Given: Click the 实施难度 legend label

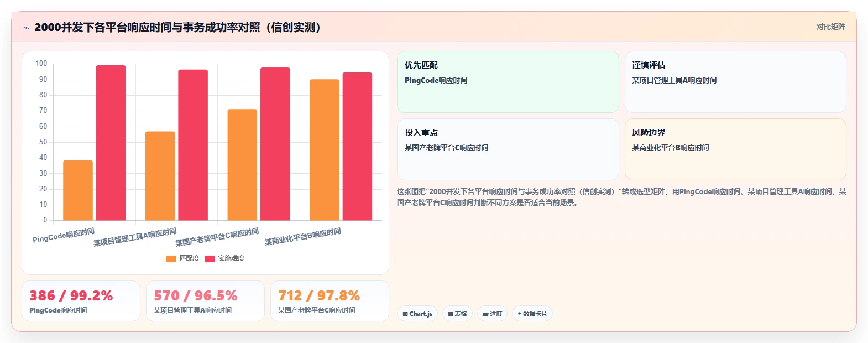Looking at the screenshot, I should tap(231, 258).
